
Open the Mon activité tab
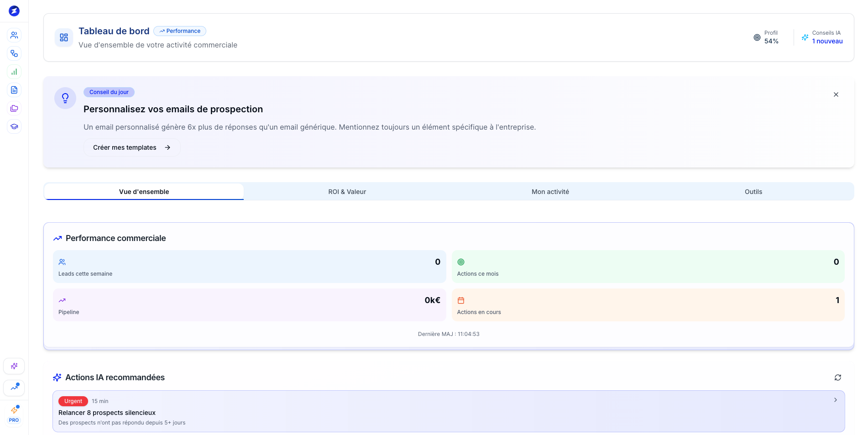pyautogui.click(x=550, y=192)
